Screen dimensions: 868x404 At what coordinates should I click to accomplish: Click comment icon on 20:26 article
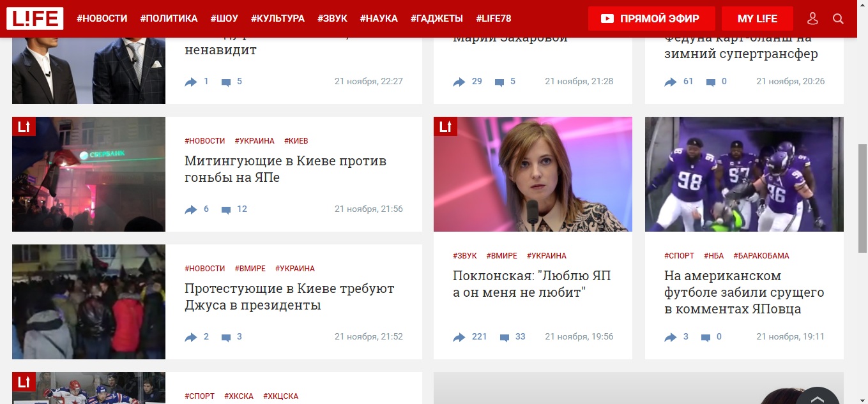pos(711,82)
